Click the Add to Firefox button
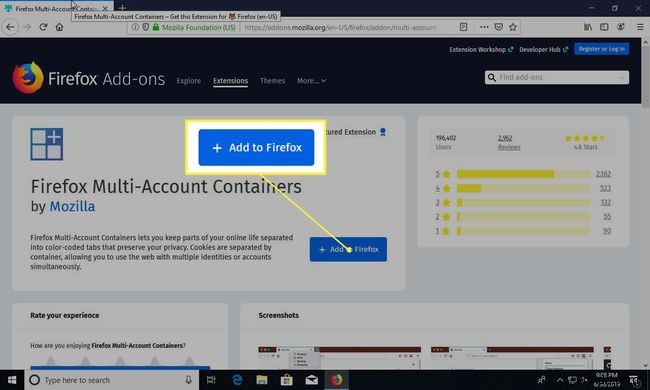Screen dimensions: 650x390 point(348,250)
